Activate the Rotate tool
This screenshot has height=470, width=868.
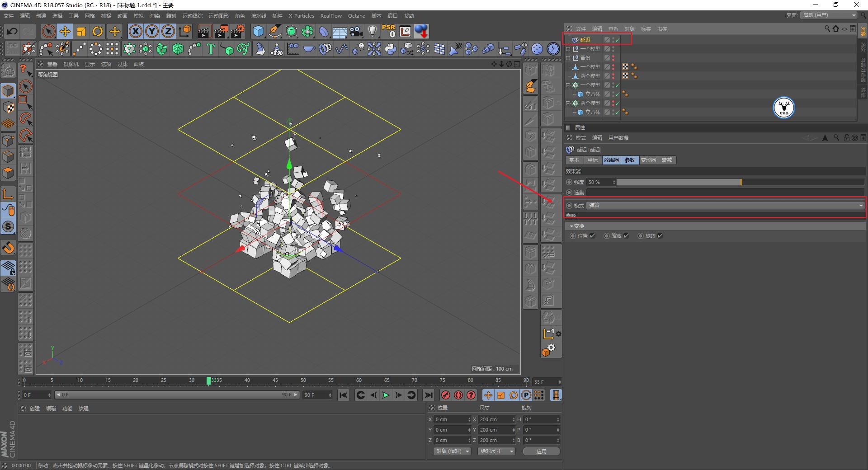[x=98, y=31]
